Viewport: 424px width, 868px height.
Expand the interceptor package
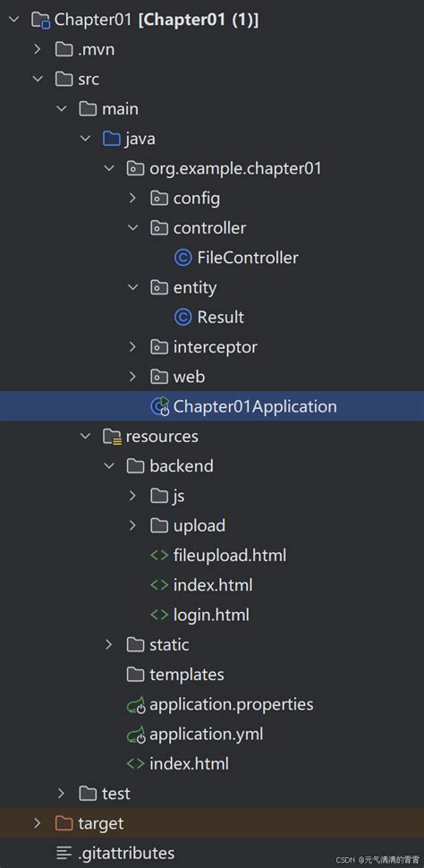pos(132,347)
